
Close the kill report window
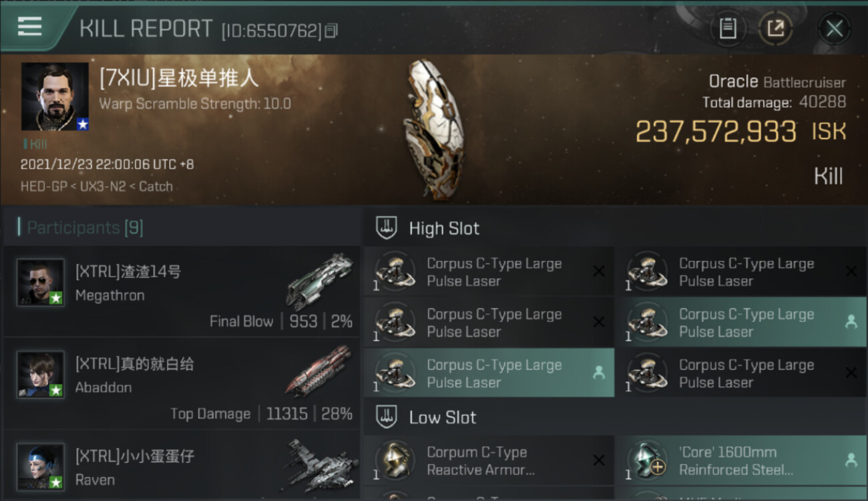pyautogui.click(x=835, y=29)
